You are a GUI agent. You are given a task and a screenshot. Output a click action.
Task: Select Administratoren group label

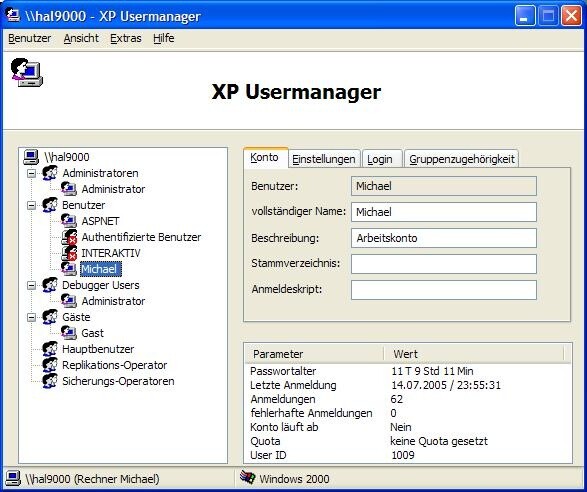tap(100, 173)
